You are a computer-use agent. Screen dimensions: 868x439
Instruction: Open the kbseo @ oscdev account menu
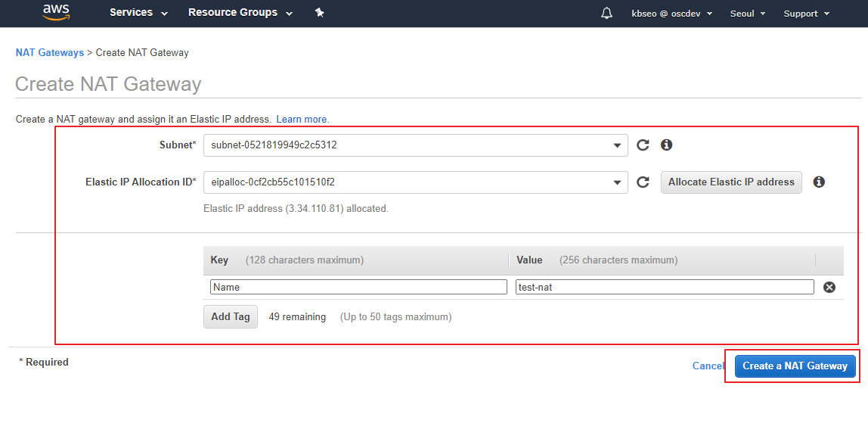(672, 14)
